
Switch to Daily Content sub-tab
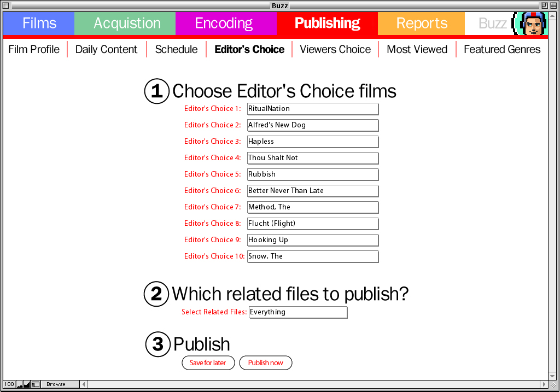[x=106, y=49]
